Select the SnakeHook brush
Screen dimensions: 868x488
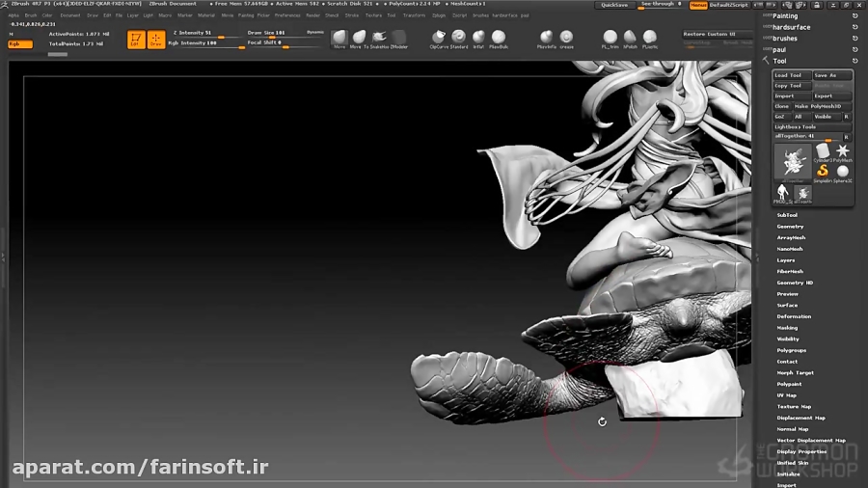pyautogui.click(x=379, y=39)
